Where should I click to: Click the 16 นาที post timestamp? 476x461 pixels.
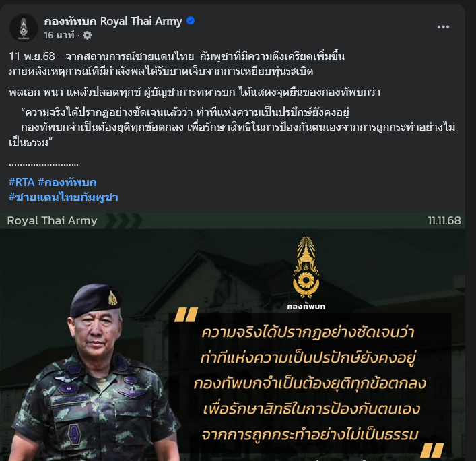[59, 35]
